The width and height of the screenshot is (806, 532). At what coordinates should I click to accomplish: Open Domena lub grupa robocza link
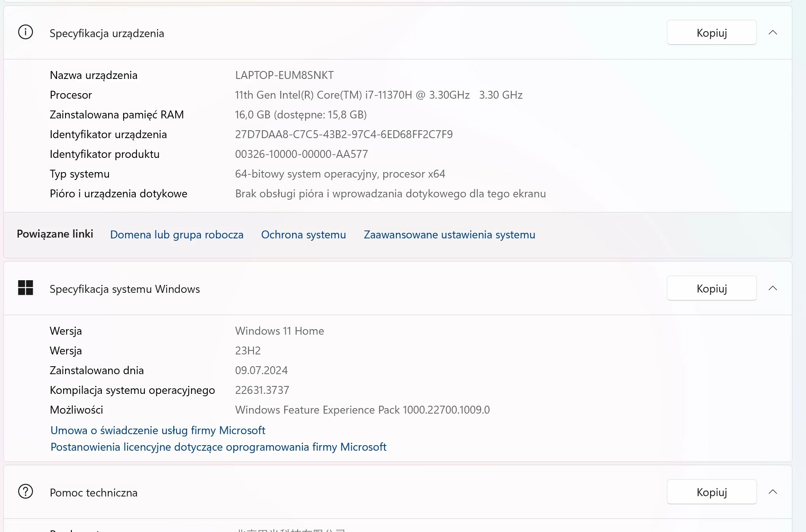pyautogui.click(x=177, y=234)
